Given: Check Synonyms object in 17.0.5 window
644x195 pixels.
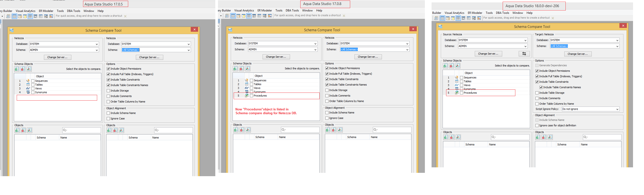Looking at the screenshot, I should [x=33, y=92].
